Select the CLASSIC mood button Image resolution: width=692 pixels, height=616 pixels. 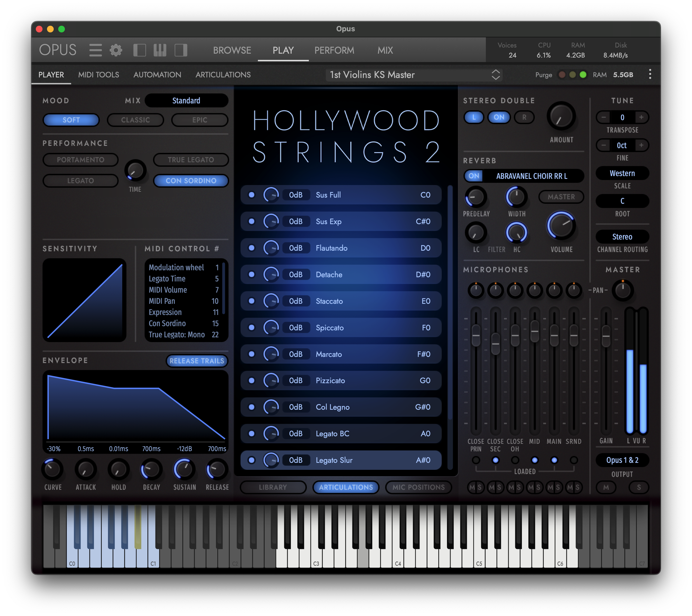[135, 120]
